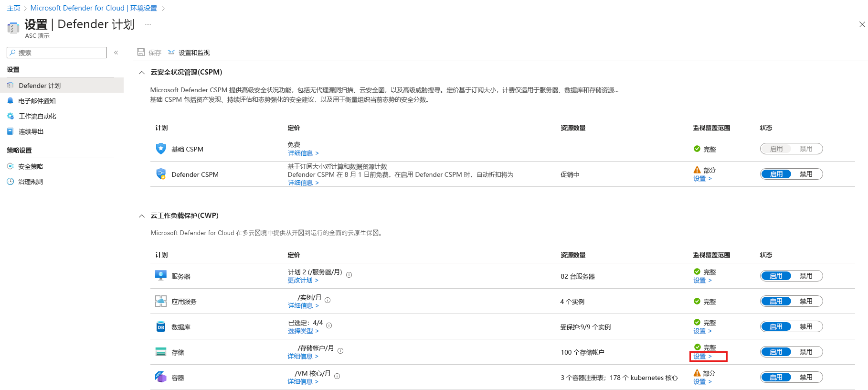Enable the 服务器 plan
The image size is (868, 390).
pos(776,276)
